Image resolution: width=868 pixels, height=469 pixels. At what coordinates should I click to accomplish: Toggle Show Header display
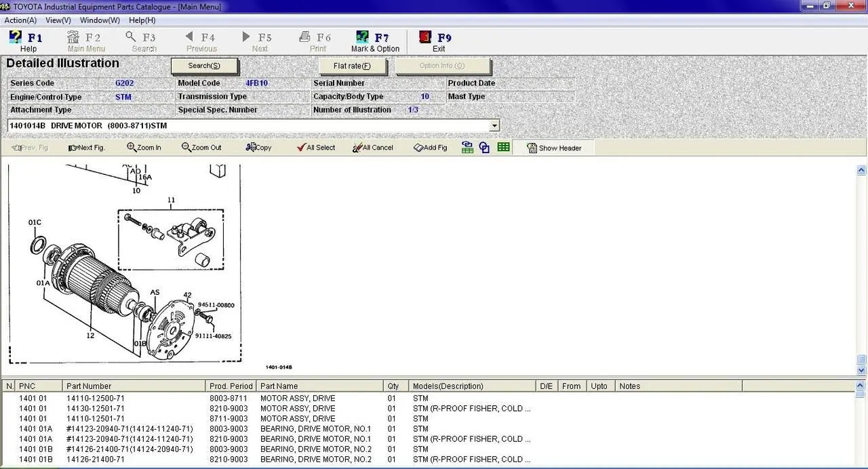pyautogui.click(x=553, y=147)
